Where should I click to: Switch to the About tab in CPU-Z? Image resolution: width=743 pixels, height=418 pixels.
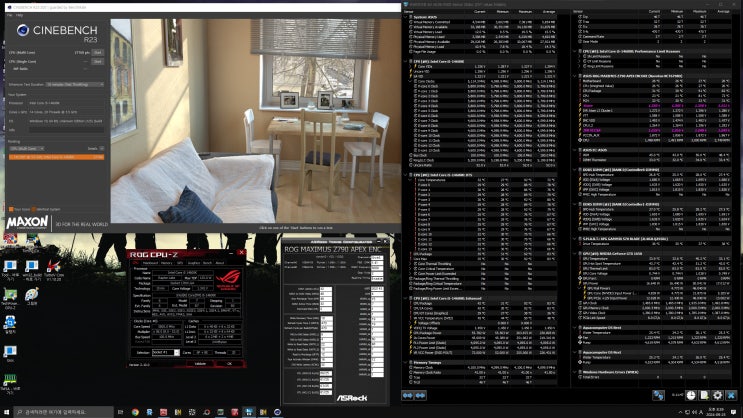click(220, 263)
